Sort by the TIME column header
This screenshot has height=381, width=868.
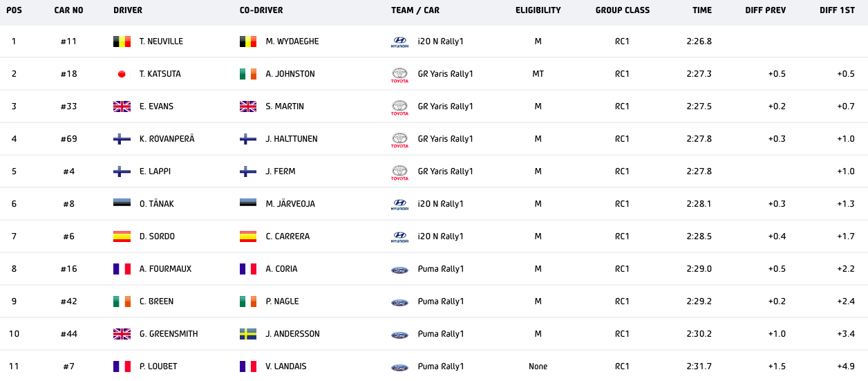(701, 10)
